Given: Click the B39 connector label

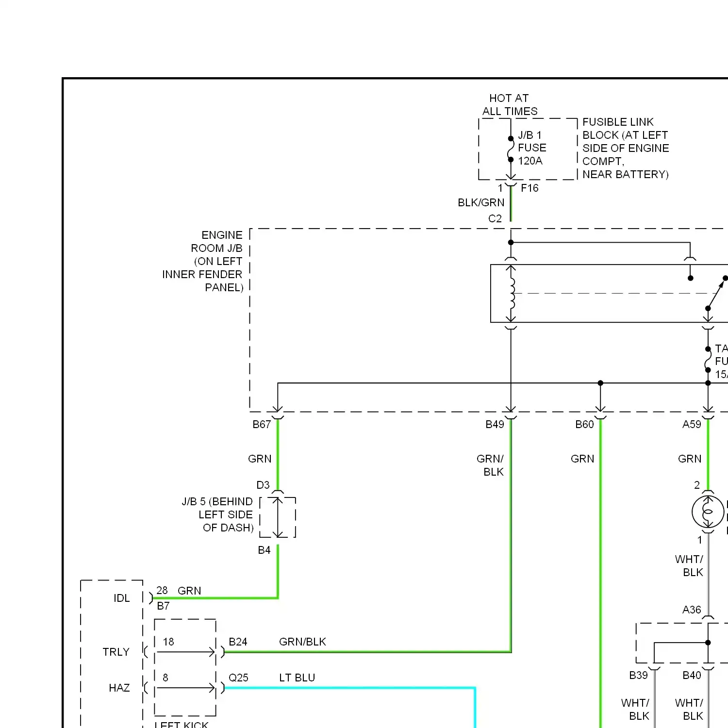Looking at the screenshot, I should [x=638, y=676].
